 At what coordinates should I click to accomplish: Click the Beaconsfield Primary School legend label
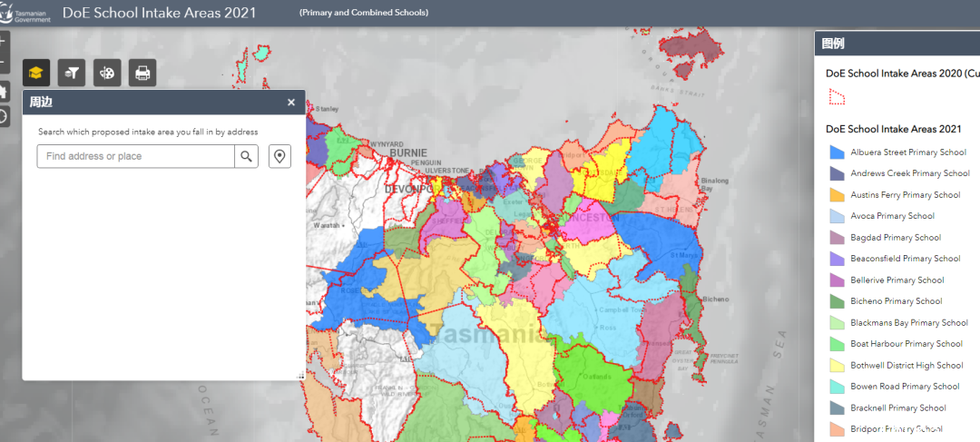pos(906,258)
